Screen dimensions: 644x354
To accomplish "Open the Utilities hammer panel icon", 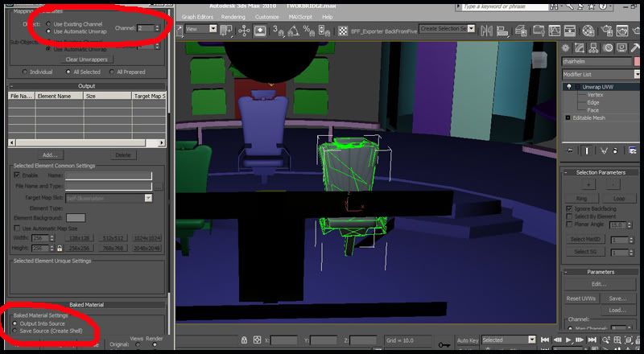I will pyautogui.click(x=635, y=48).
